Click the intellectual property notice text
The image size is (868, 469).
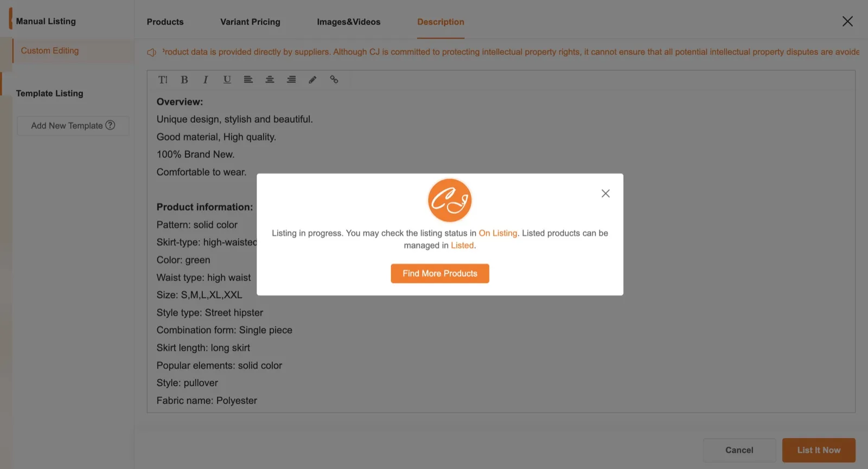pyautogui.click(x=510, y=52)
